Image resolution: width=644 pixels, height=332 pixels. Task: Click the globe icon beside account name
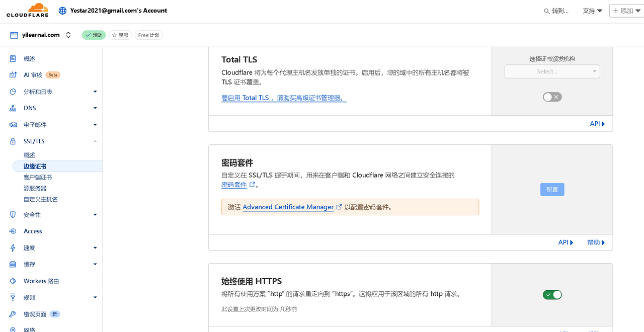(62, 10)
